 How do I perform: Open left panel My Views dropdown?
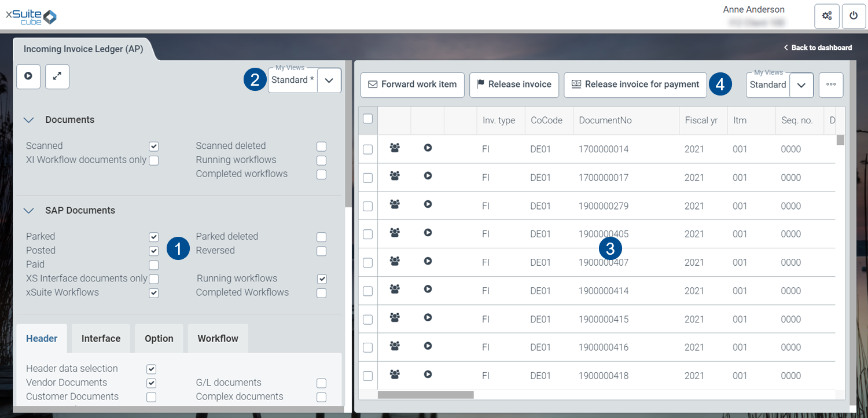coord(329,80)
